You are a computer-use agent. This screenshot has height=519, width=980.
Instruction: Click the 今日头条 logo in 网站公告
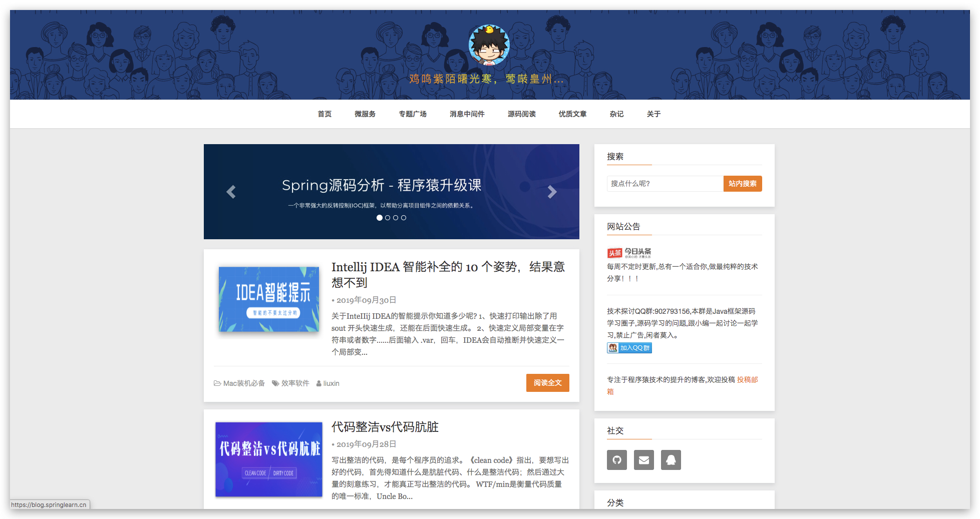[629, 252]
